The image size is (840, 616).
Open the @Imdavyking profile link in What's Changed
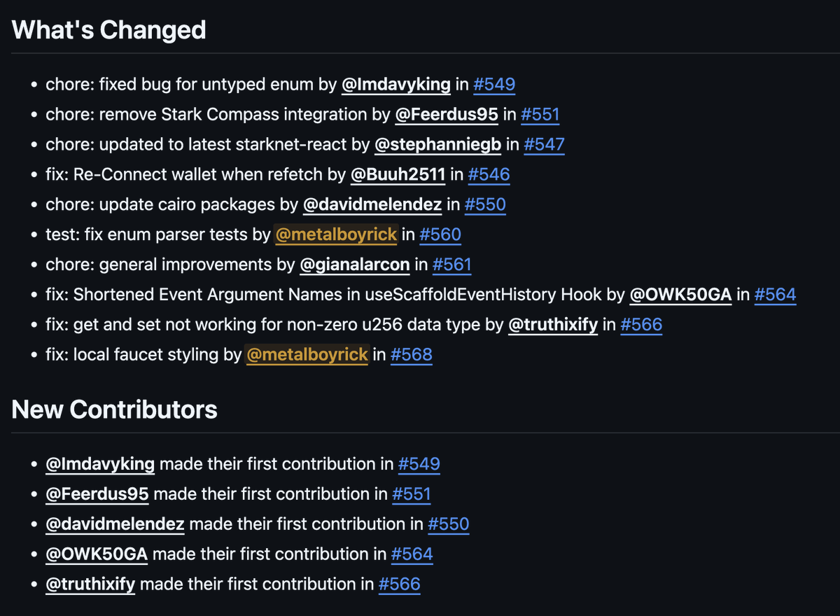point(396,85)
